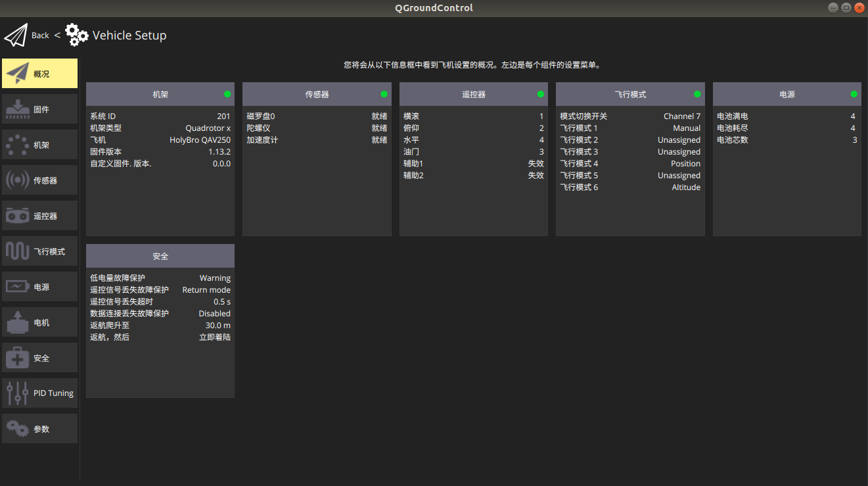Open the 机架 summary card header
Screen dimensions: 868x486
pos(160,94)
